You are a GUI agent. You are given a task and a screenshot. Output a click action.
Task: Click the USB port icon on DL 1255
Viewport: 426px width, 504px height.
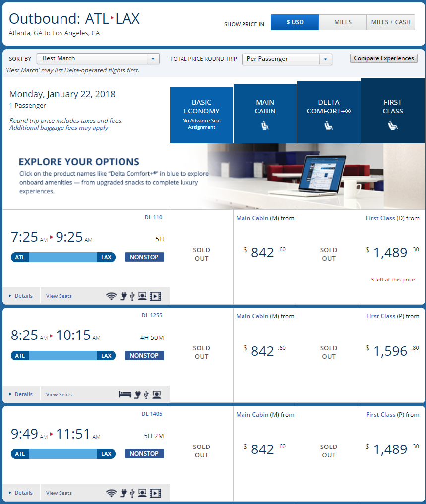(x=146, y=394)
